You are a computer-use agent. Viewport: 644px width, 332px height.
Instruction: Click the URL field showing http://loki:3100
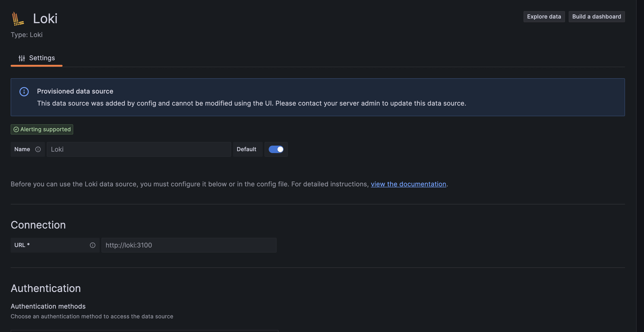tap(189, 245)
